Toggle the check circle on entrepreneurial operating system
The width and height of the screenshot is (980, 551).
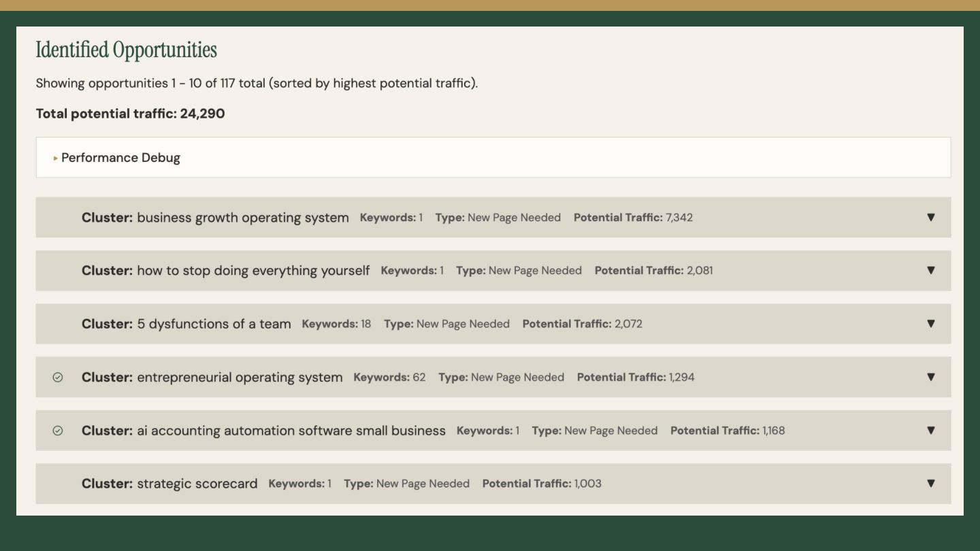click(58, 377)
